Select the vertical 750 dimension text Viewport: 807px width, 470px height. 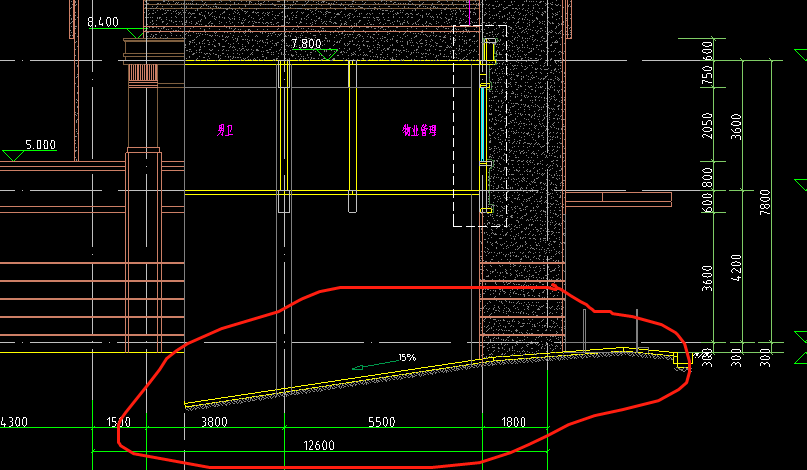(708, 77)
